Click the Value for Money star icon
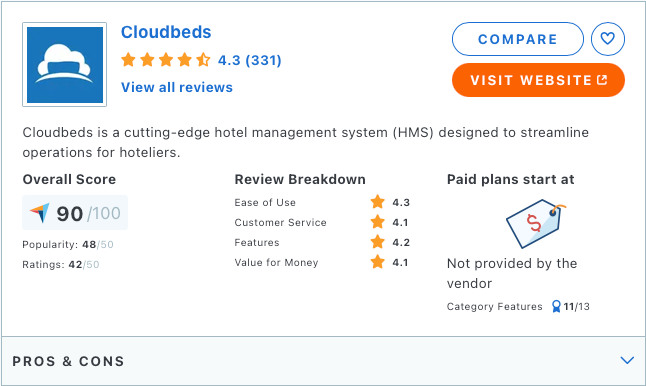 377,262
